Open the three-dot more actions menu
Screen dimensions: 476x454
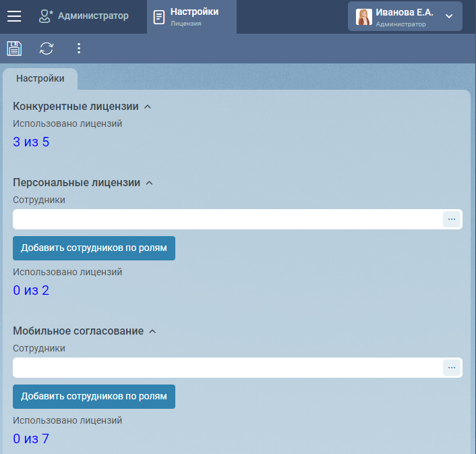point(79,49)
